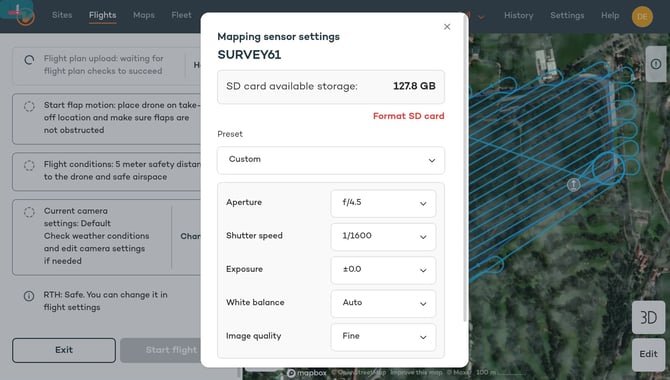Image resolution: width=670 pixels, height=380 pixels.
Task: Open History in the top bar
Action: click(x=519, y=15)
